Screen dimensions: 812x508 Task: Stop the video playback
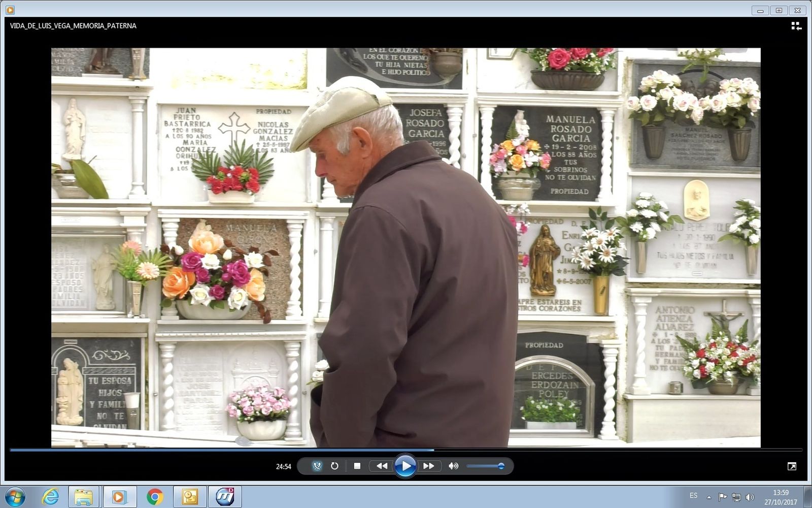(358, 465)
